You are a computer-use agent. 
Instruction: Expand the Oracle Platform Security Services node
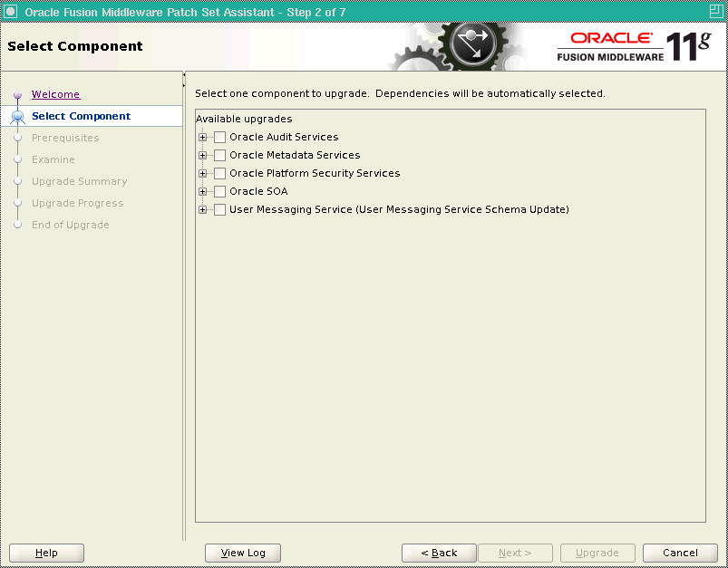[202, 174]
